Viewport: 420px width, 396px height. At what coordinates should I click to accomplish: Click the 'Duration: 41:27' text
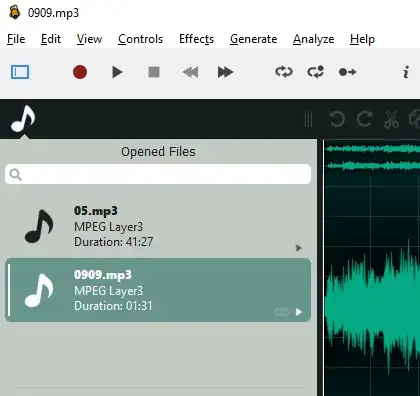click(x=113, y=242)
